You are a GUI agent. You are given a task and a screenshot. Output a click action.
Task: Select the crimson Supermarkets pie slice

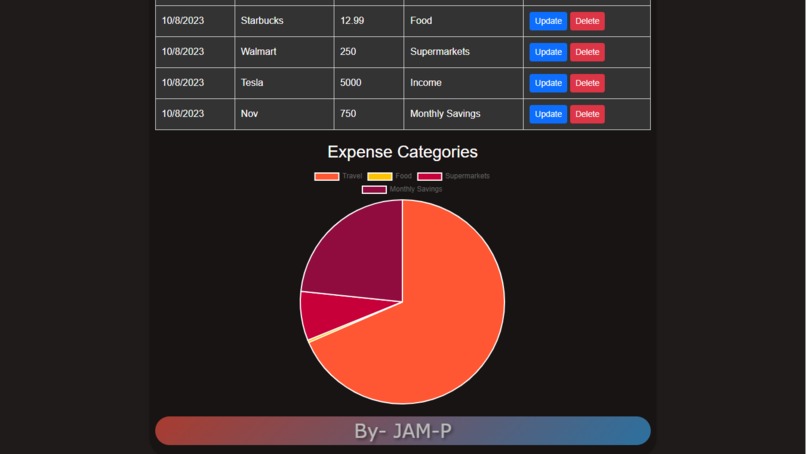click(x=329, y=314)
